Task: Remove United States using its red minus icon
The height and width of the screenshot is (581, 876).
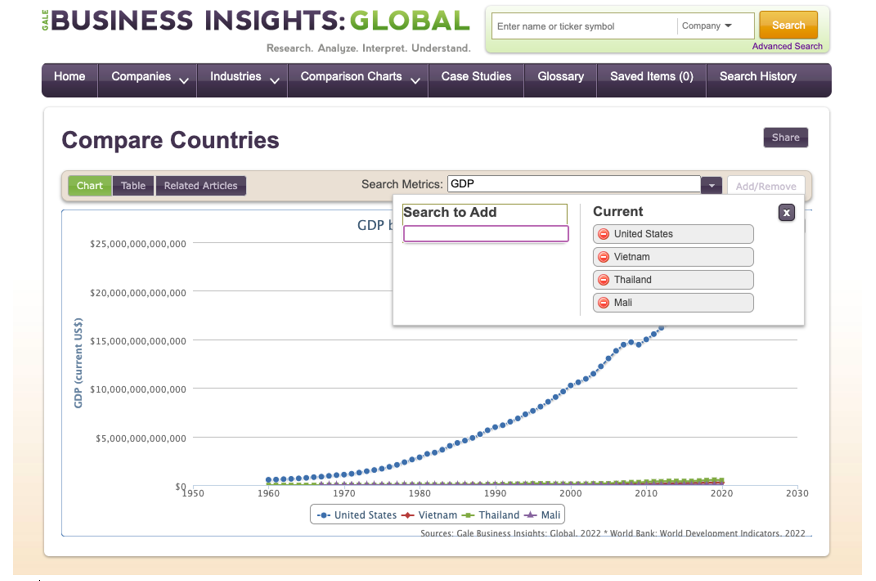Action: [603, 233]
